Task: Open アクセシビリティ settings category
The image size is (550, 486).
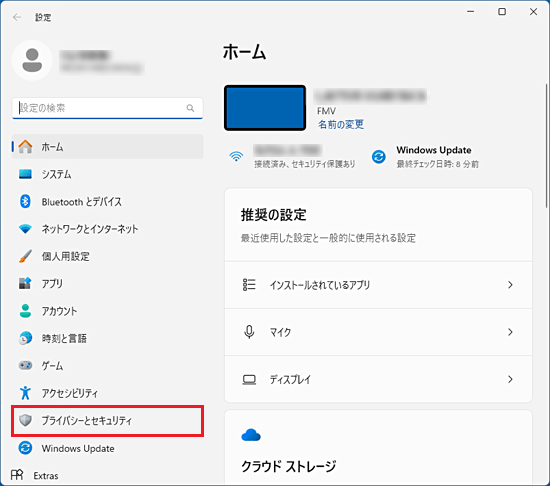Action: click(107, 393)
